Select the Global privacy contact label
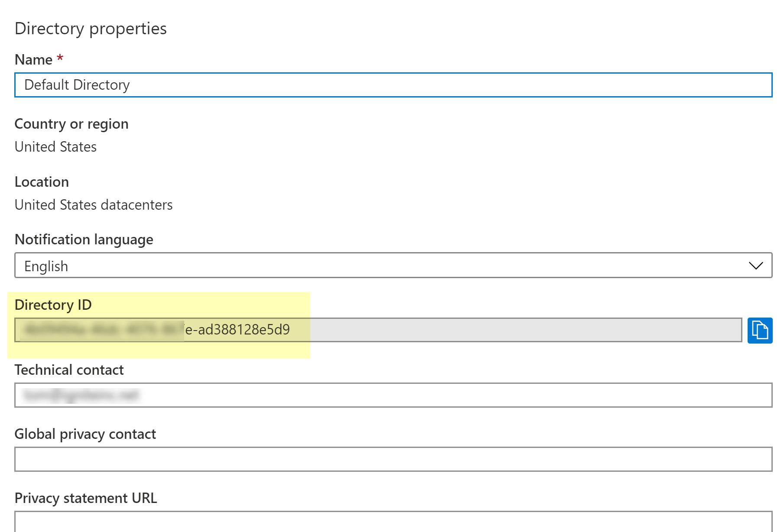 click(x=85, y=434)
